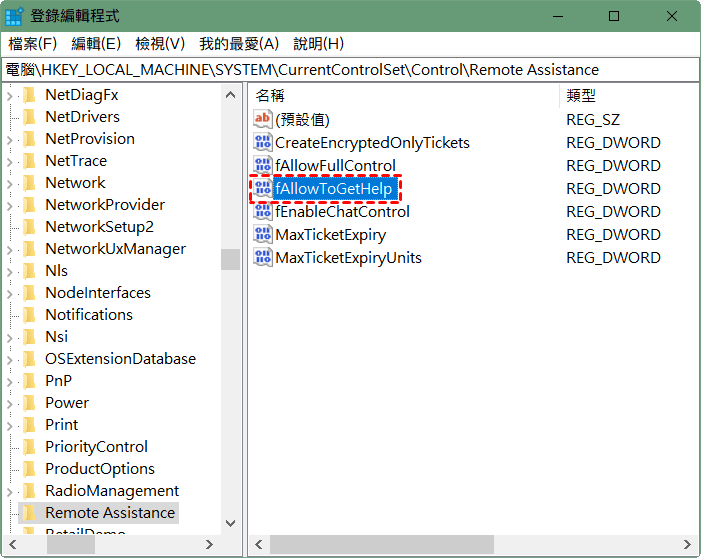This screenshot has height=558, width=701.
Task: Select the Remote Assistance folder icon
Action: tap(30, 513)
